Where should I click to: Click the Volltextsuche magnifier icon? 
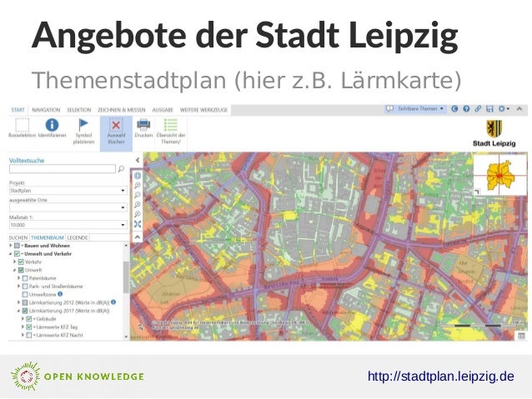coord(121,168)
